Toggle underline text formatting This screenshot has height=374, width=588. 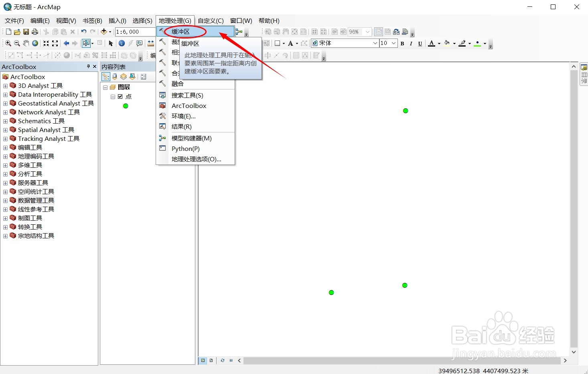(x=420, y=44)
